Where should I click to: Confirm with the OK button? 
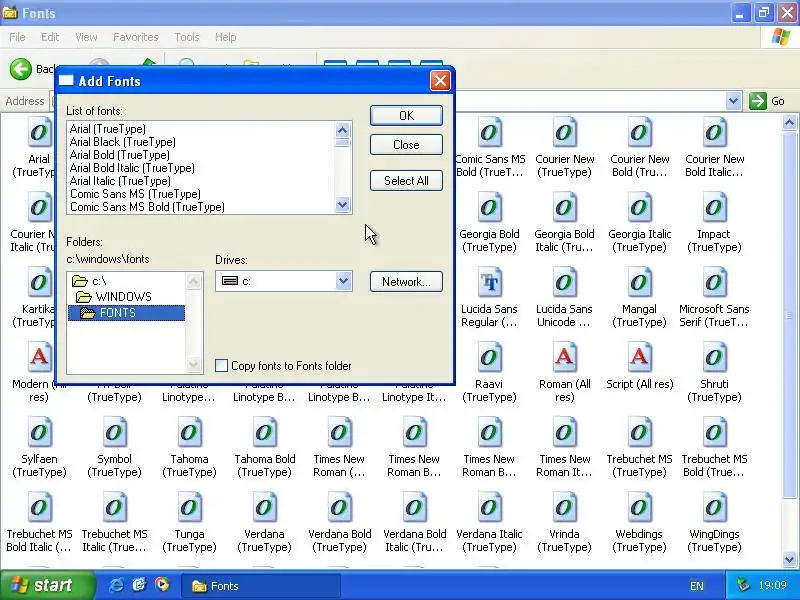tap(406, 116)
